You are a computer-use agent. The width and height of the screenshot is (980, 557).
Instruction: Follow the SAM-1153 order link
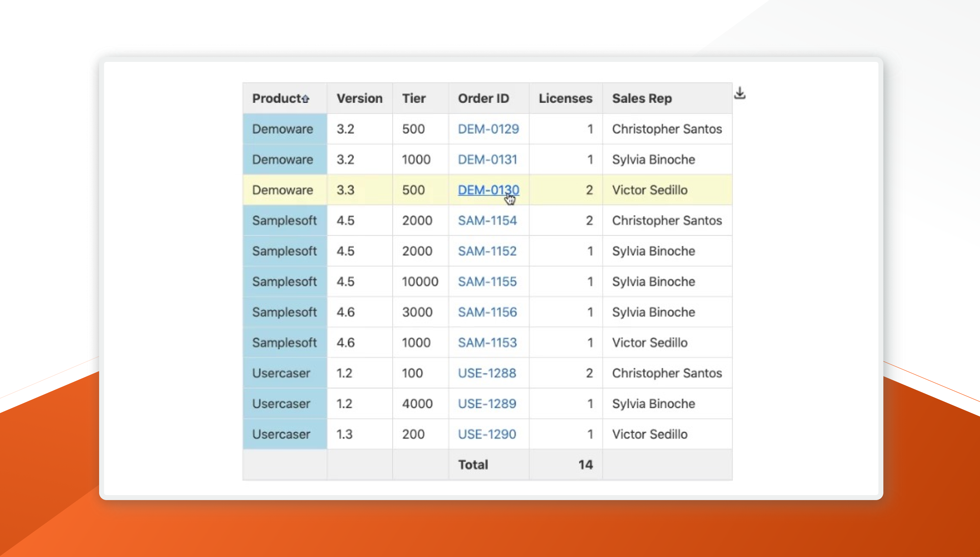click(x=487, y=342)
